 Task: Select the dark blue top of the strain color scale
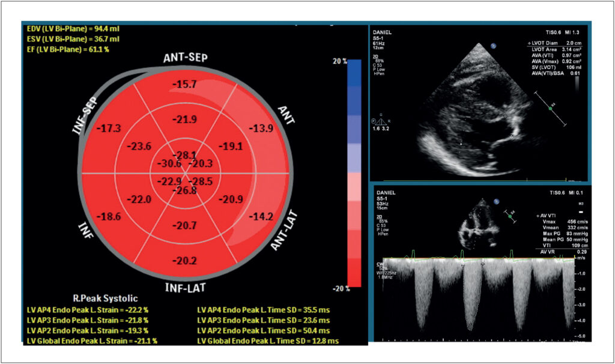pyautogui.click(x=354, y=73)
